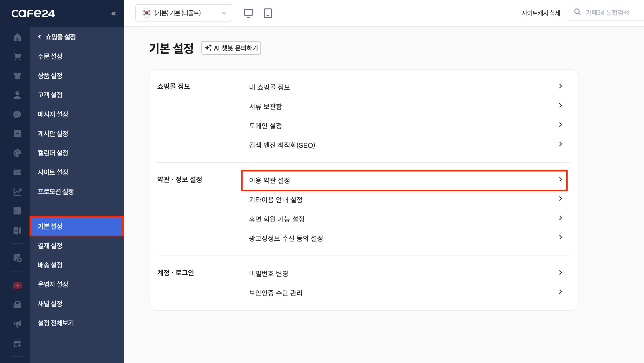Select 사이트 설정 menu item

point(77,172)
